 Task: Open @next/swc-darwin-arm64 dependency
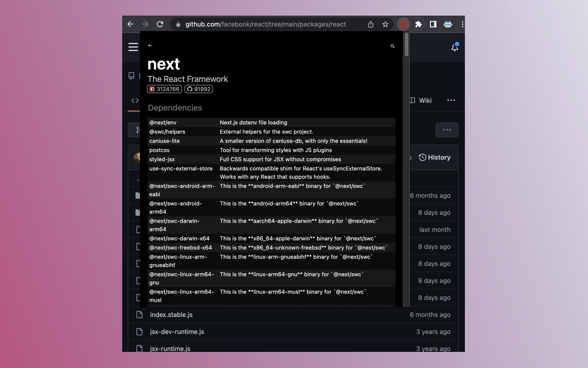175,225
